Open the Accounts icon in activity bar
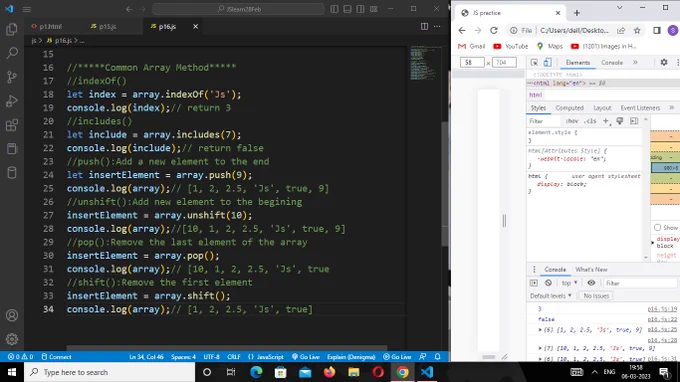Image resolution: width=680 pixels, height=382 pixels. pyautogui.click(x=12, y=315)
